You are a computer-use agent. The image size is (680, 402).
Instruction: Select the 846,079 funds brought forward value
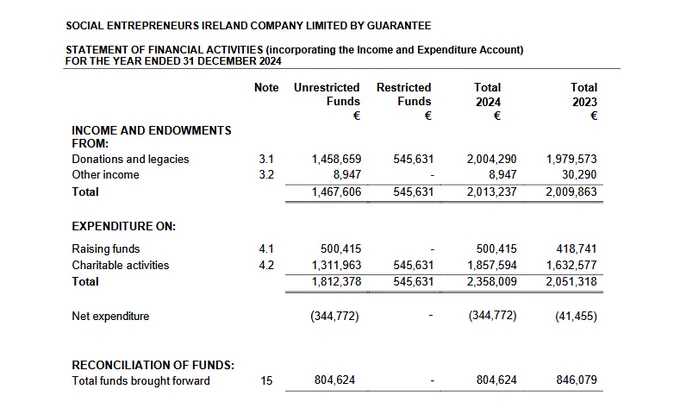(x=576, y=380)
